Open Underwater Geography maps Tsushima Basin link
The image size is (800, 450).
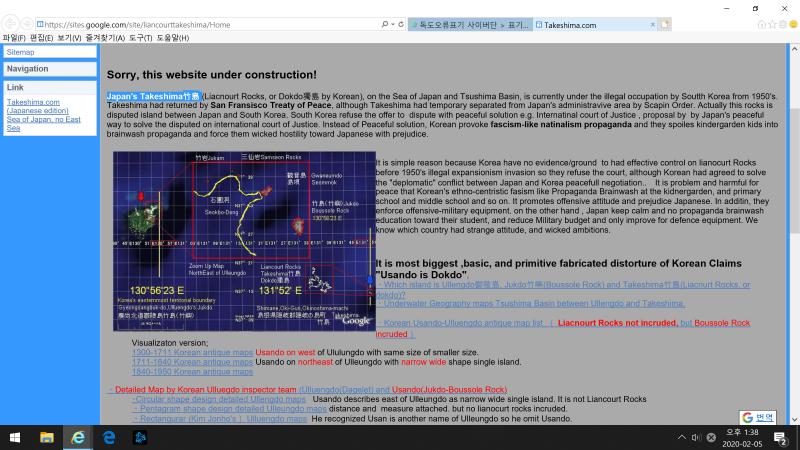click(x=530, y=303)
